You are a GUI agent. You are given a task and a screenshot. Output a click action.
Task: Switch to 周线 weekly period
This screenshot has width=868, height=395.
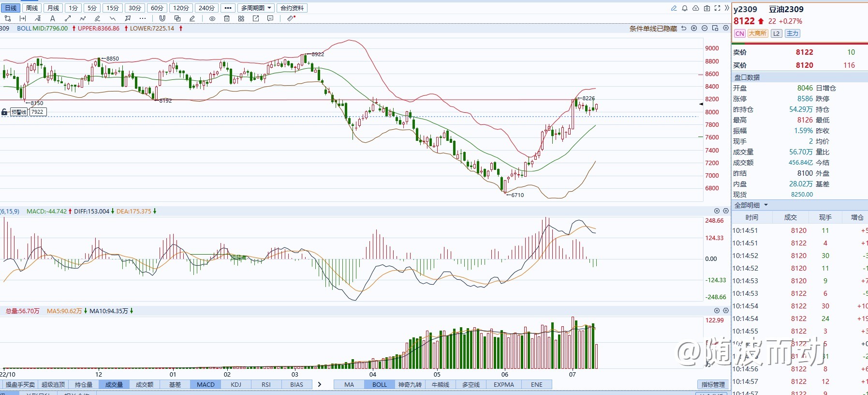32,8
